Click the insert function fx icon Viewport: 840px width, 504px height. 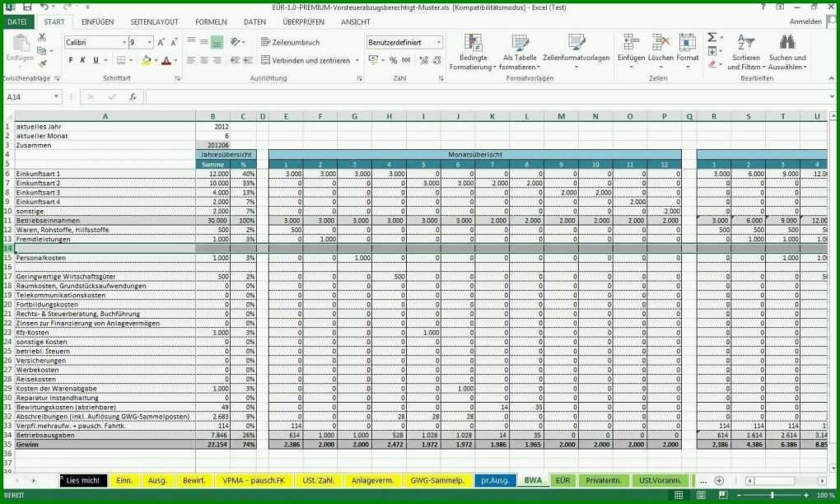click(x=133, y=97)
